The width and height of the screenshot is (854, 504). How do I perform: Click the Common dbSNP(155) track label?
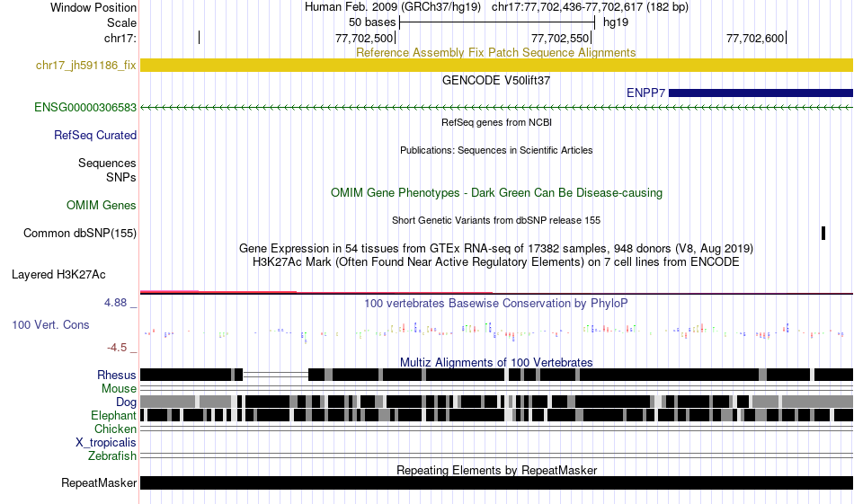click(x=79, y=233)
